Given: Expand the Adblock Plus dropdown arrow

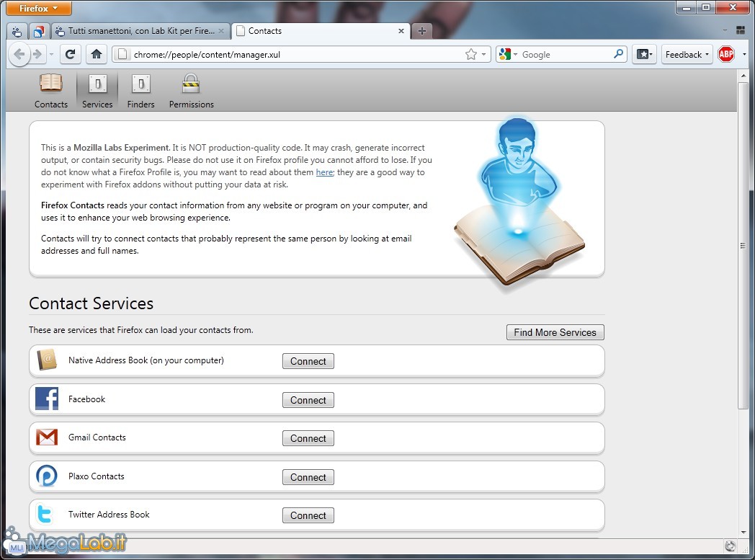Looking at the screenshot, I should pos(744,54).
